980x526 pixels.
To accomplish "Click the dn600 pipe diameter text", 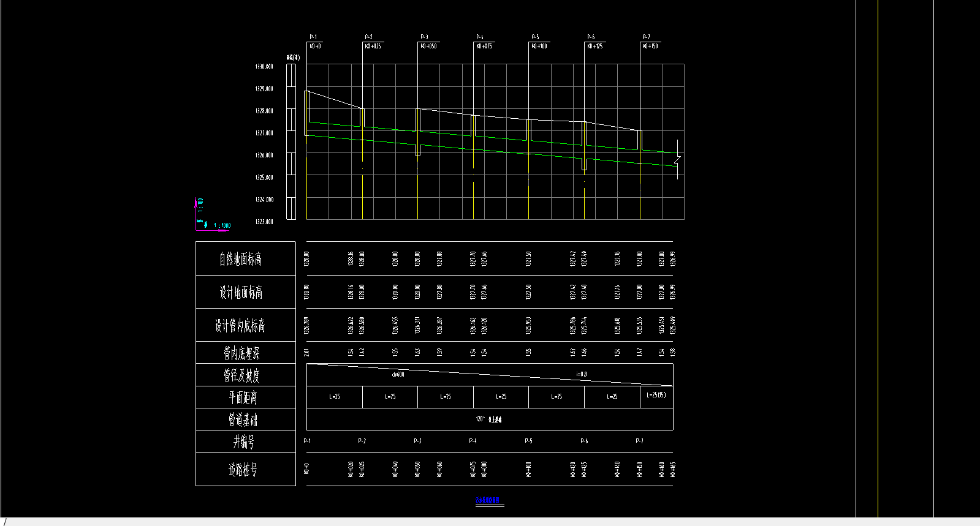I will pyautogui.click(x=398, y=374).
